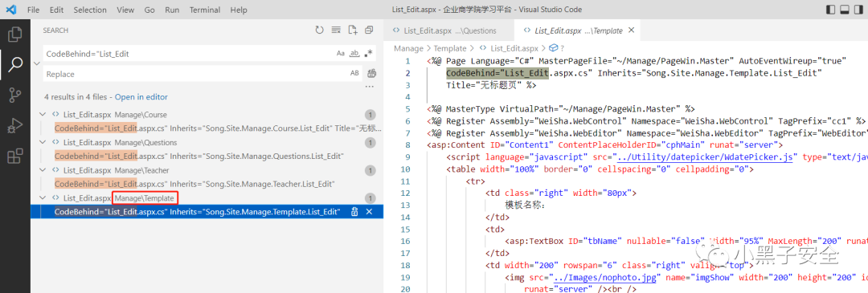Image resolution: width=868 pixels, height=293 pixels.
Task: Open the Terminal menu
Action: [204, 10]
